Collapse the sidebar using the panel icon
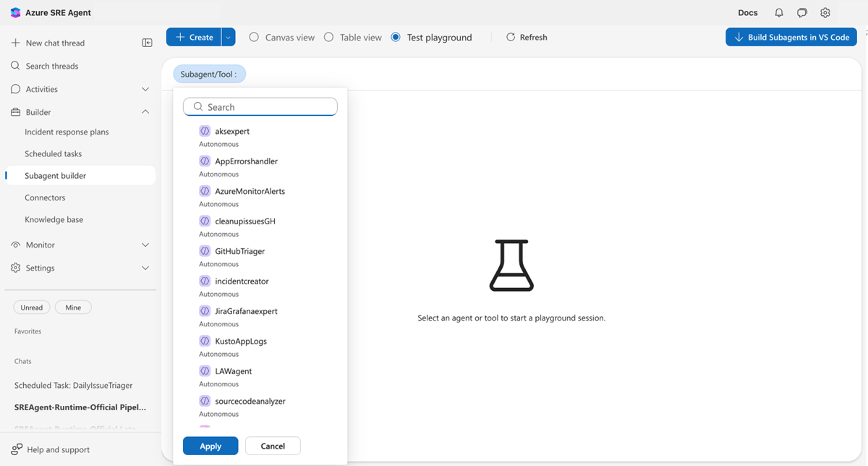Viewport: 868px width, 466px height. pos(147,43)
